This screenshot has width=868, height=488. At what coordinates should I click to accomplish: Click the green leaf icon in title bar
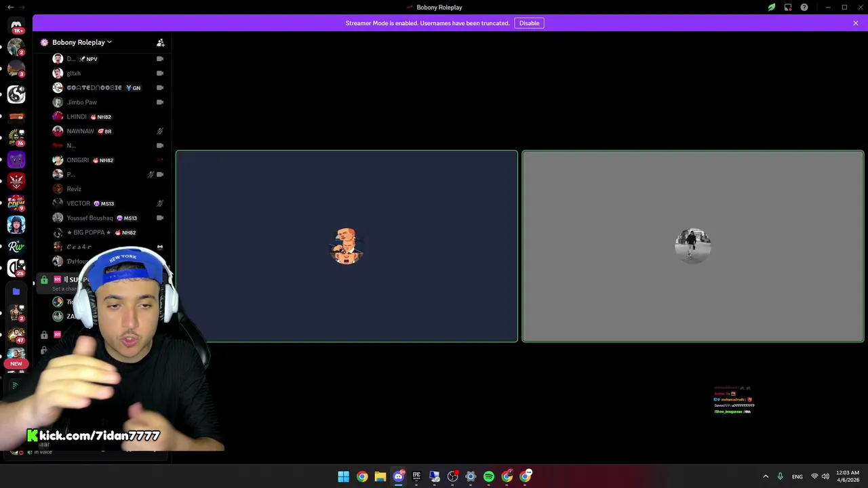[772, 7]
